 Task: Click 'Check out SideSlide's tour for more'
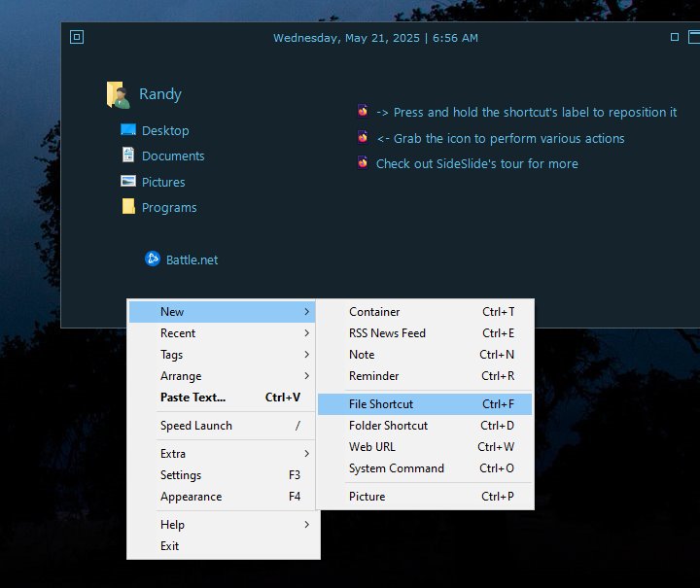click(x=476, y=164)
